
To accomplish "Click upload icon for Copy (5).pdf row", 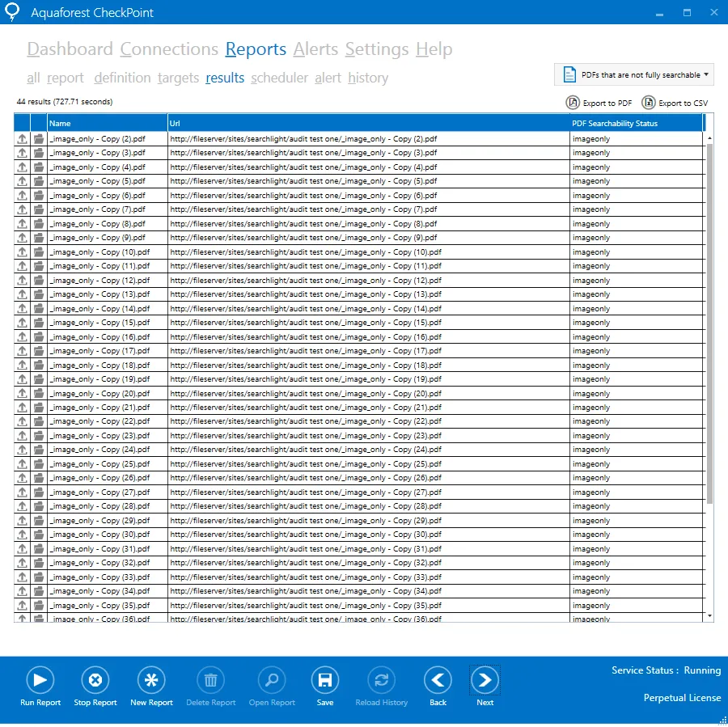I will pyautogui.click(x=22, y=181).
